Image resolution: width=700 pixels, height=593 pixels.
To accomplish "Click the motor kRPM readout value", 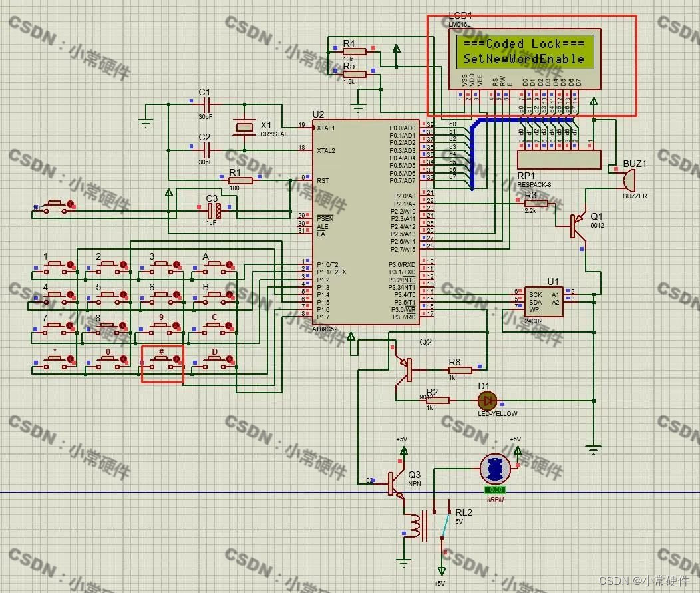I will 496,490.
